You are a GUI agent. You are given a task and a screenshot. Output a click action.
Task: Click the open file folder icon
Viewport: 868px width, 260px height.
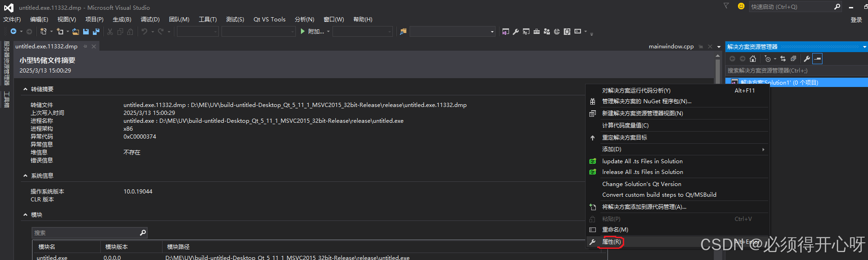click(75, 32)
